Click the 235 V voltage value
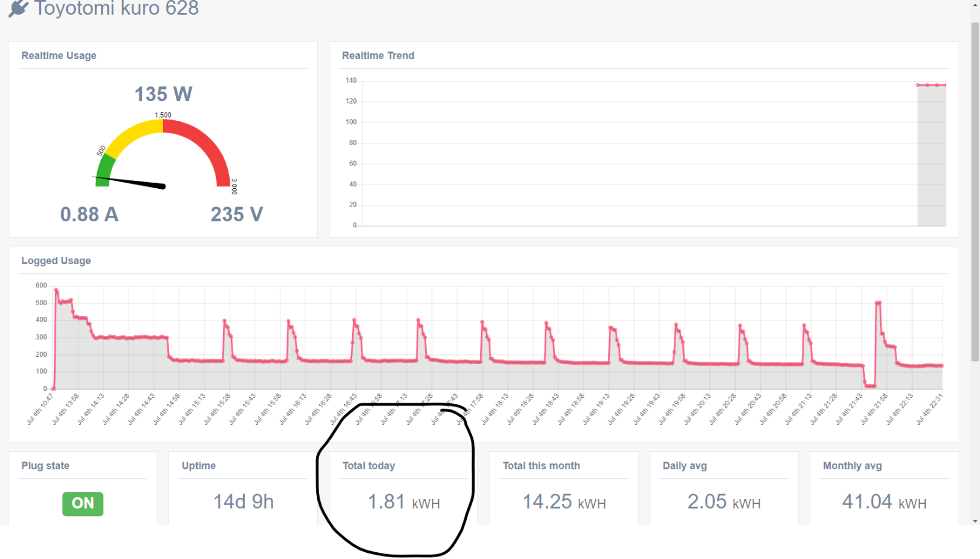This screenshot has width=980, height=559. [x=237, y=215]
